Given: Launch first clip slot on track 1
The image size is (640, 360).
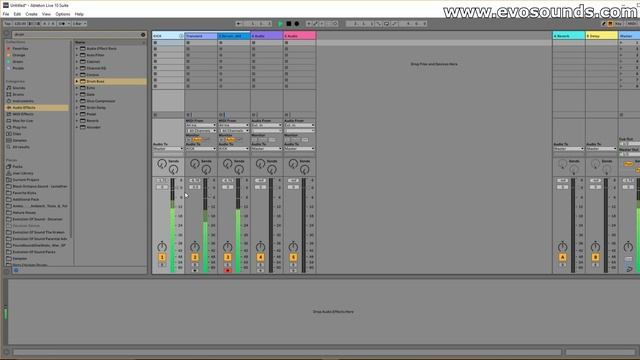Looking at the screenshot, I should tap(155, 42).
